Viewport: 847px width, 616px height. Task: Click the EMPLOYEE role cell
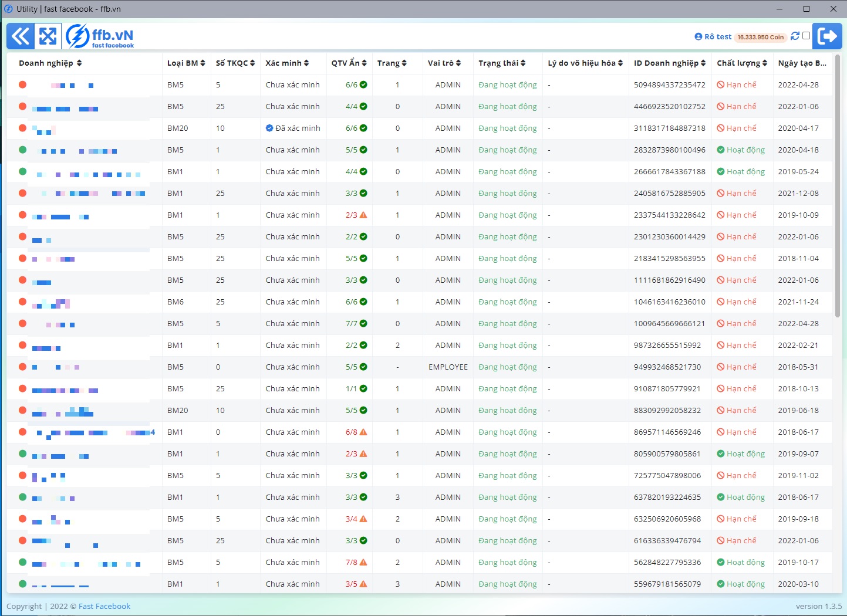pyautogui.click(x=448, y=367)
